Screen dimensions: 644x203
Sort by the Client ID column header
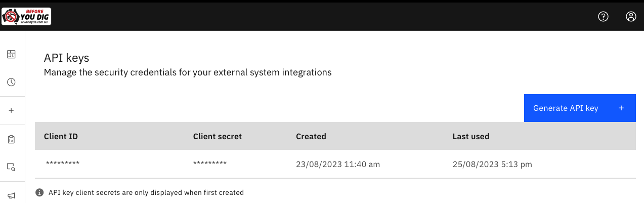coord(61,136)
